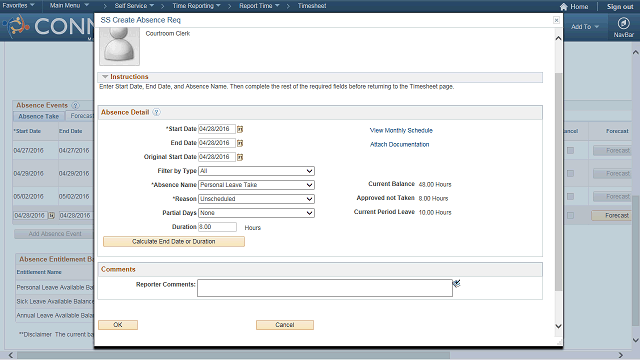Viewport: 640px width, 360px height.
Task: Open the End Date calendar picker
Action: coord(240,143)
